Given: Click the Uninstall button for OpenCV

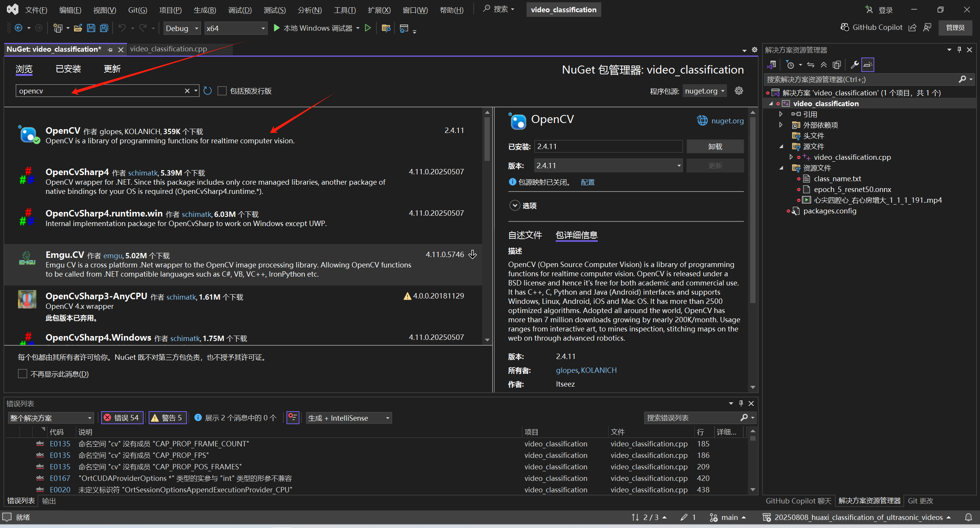Looking at the screenshot, I should (x=715, y=146).
